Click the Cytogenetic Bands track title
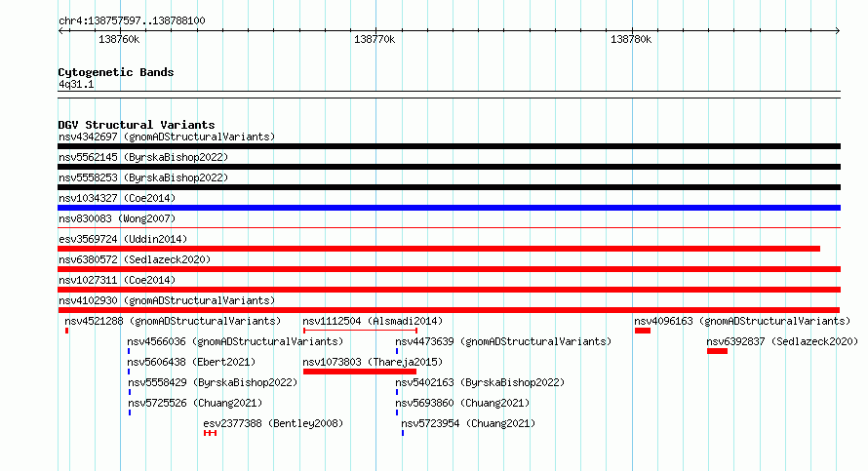The width and height of the screenshot is (868, 471). (x=116, y=72)
